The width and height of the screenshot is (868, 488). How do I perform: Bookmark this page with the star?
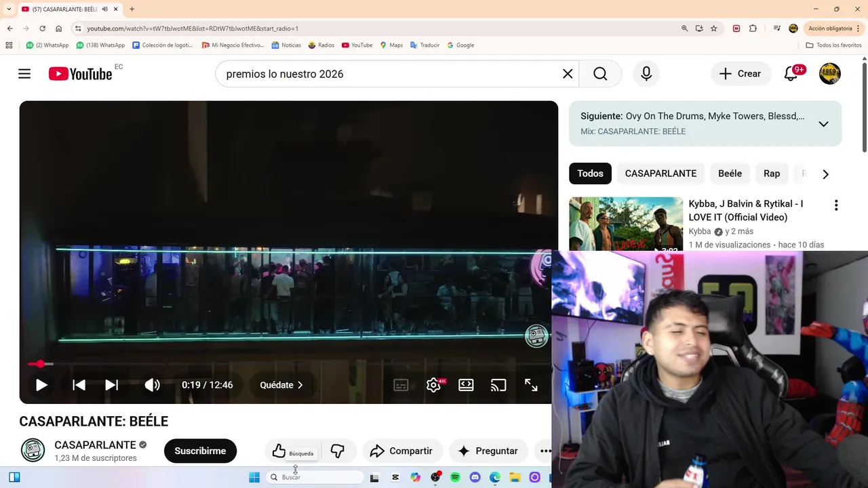714,28
